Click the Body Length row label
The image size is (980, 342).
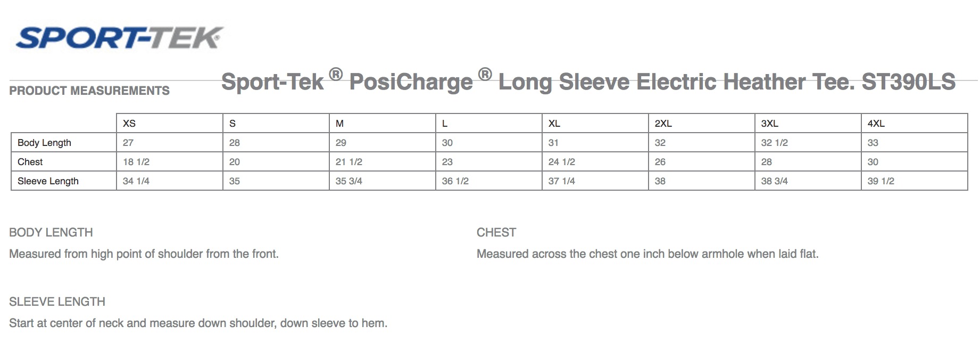coord(44,143)
